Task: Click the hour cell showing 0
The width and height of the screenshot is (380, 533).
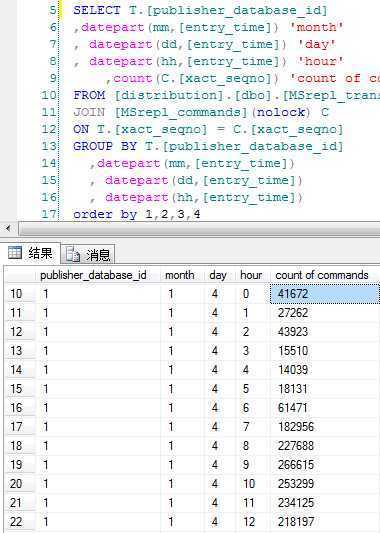Action: (x=253, y=294)
